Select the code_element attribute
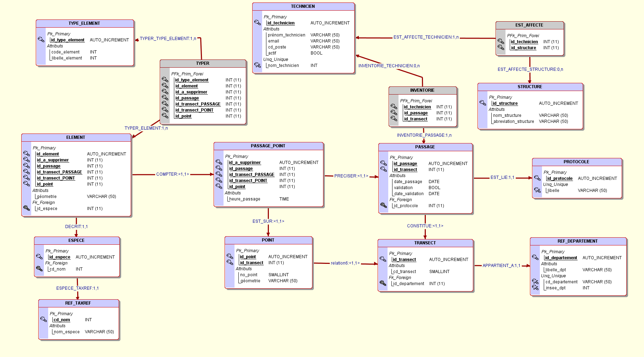Image resolution: width=644 pixels, height=357 pixels. click(66, 52)
